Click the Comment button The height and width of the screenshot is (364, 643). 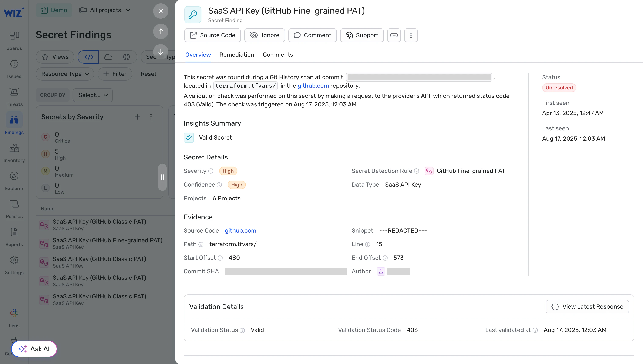(312, 35)
